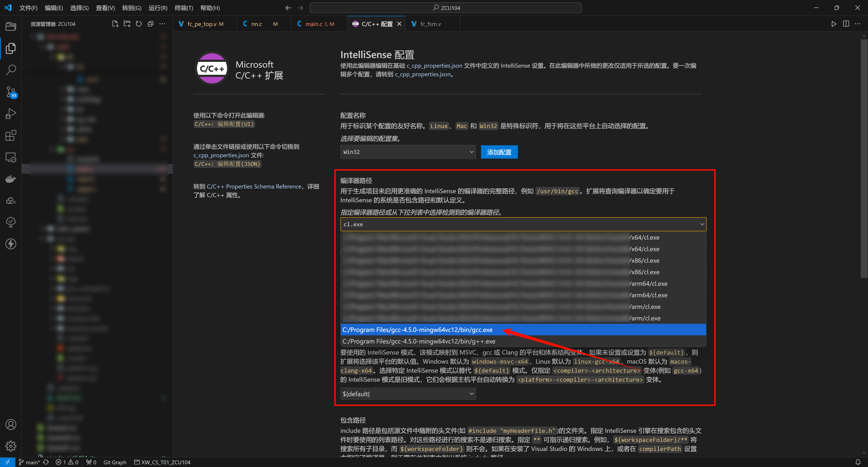Open the Explorer view in the activity bar
Screen dimensions: 868x467
[x=11, y=48]
